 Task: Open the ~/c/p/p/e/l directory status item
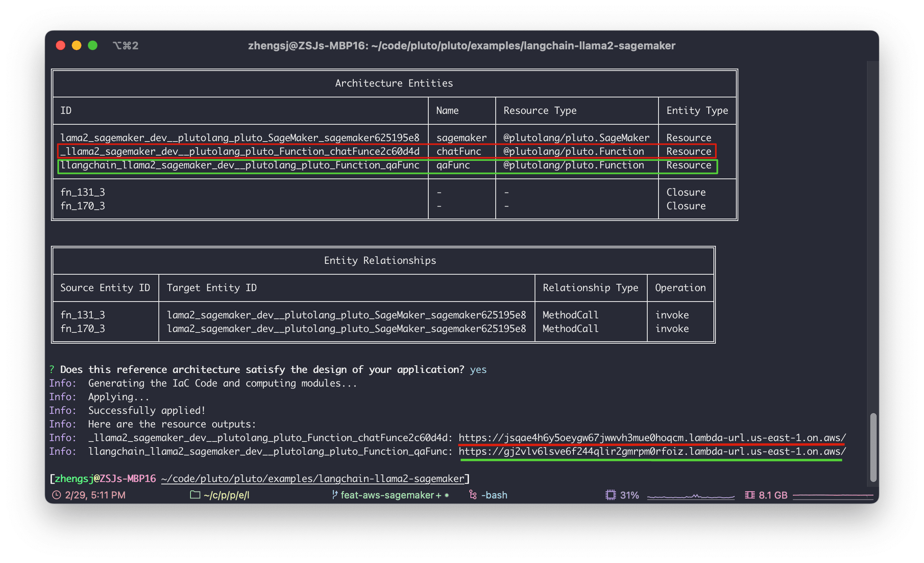(226, 495)
